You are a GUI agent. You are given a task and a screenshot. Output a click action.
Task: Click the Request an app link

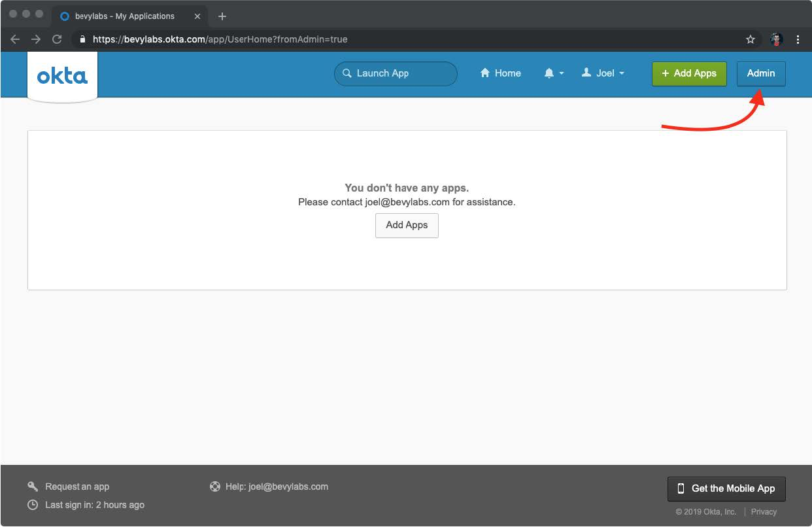click(x=76, y=486)
